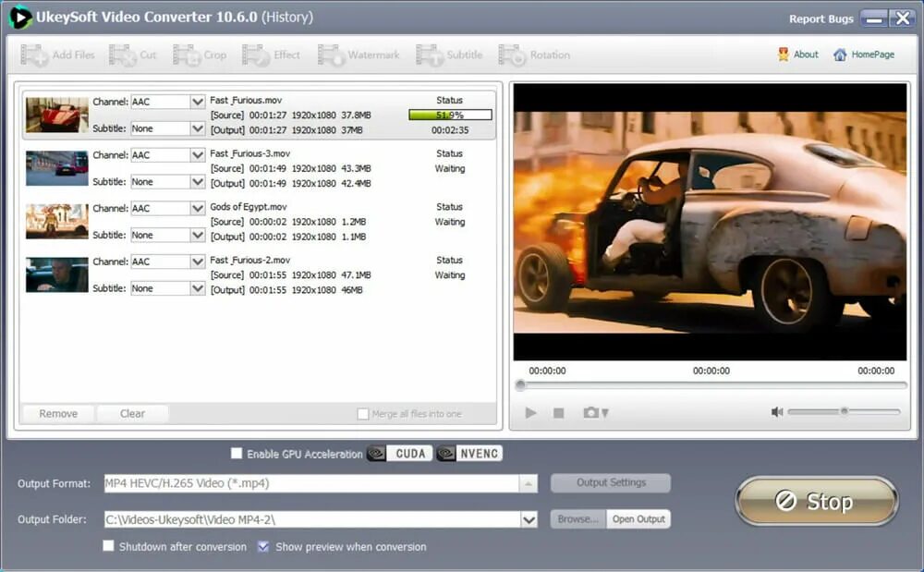Click the Gods of Egypt.mov file name

[x=248, y=207]
